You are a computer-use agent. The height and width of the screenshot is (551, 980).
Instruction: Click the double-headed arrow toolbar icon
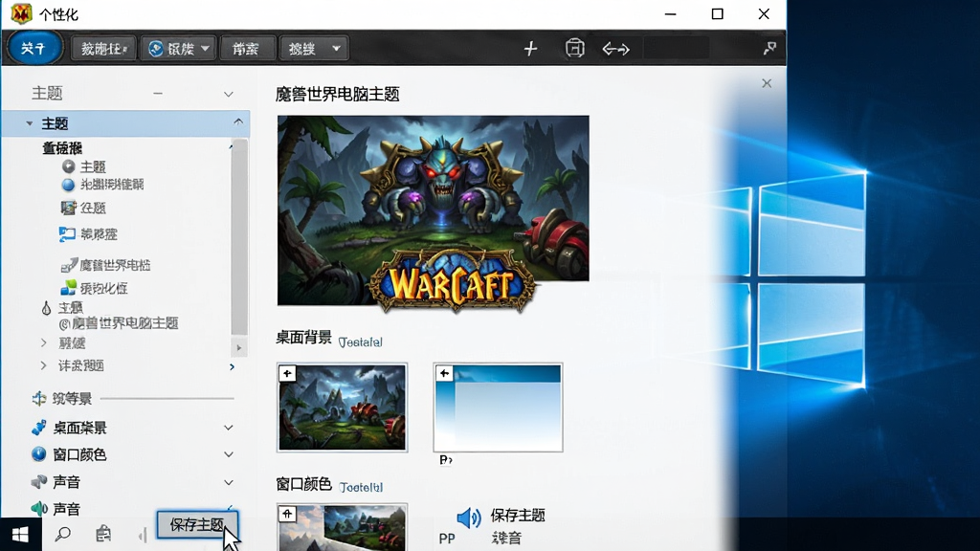click(x=615, y=49)
